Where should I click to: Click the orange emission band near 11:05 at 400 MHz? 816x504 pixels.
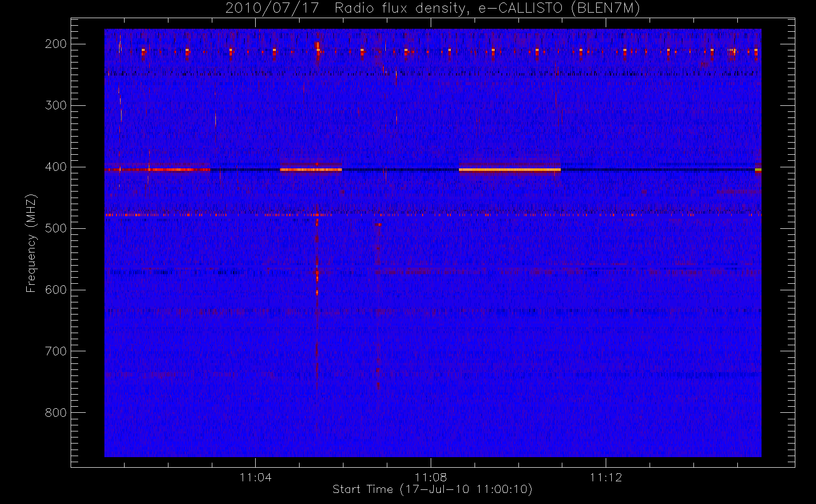point(311,170)
